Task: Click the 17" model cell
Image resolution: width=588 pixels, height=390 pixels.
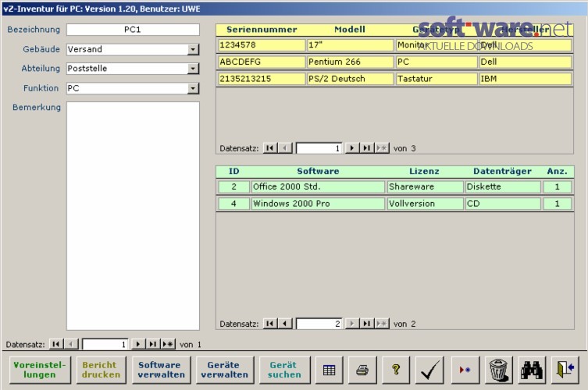Action: pos(351,45)
